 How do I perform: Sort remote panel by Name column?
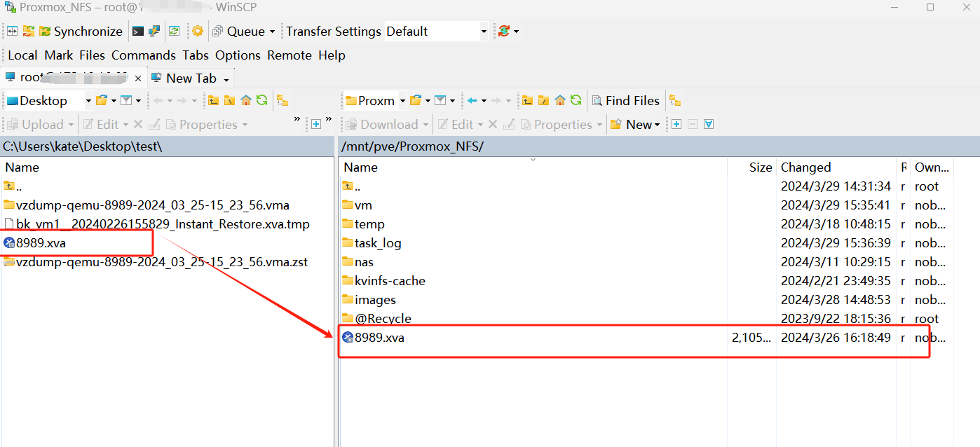tap(360, 167)
